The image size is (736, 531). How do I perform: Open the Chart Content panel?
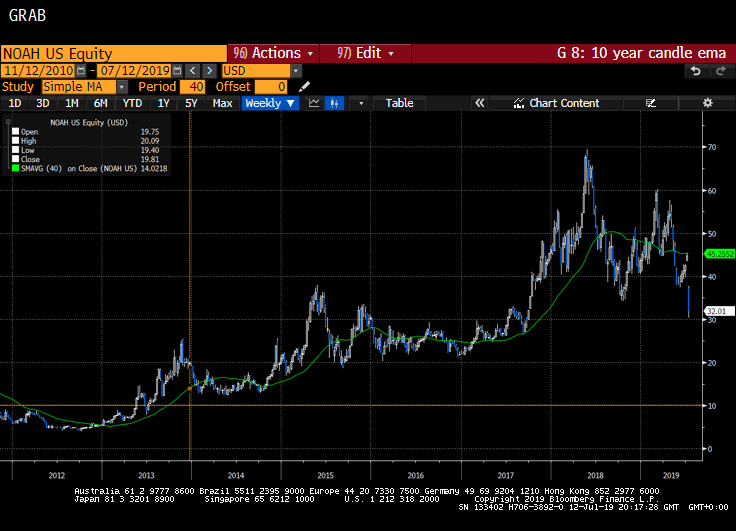tap(556, 103)
